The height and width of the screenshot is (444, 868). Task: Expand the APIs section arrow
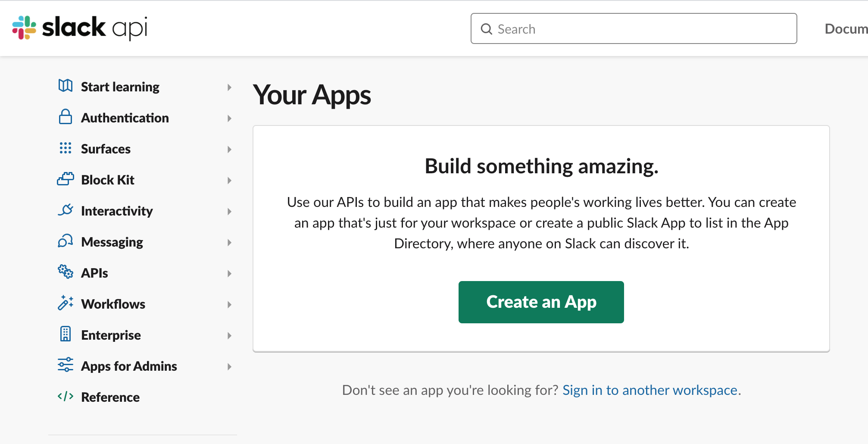[x=229, y=274]
